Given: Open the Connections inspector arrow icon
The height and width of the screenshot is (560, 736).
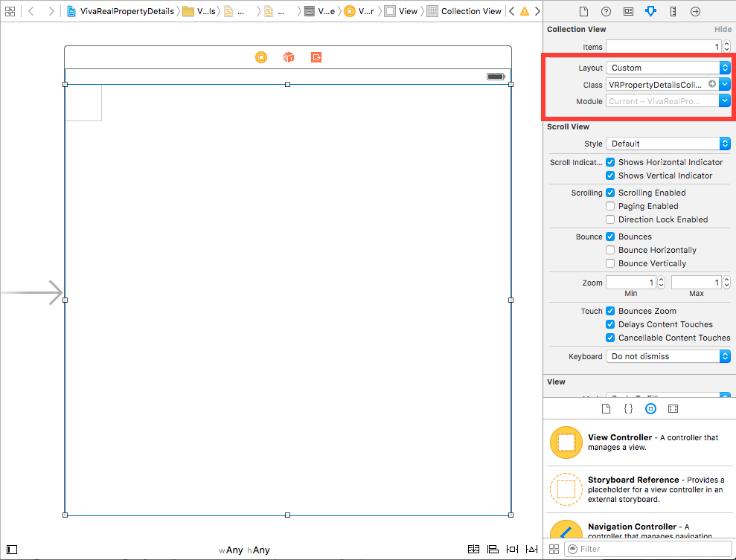Looking at the screenshot, I should click(696, 12).
